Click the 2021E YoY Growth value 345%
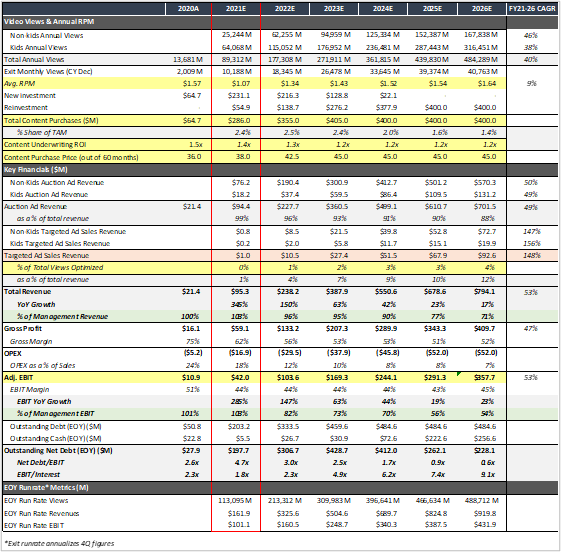 [240, 304]
